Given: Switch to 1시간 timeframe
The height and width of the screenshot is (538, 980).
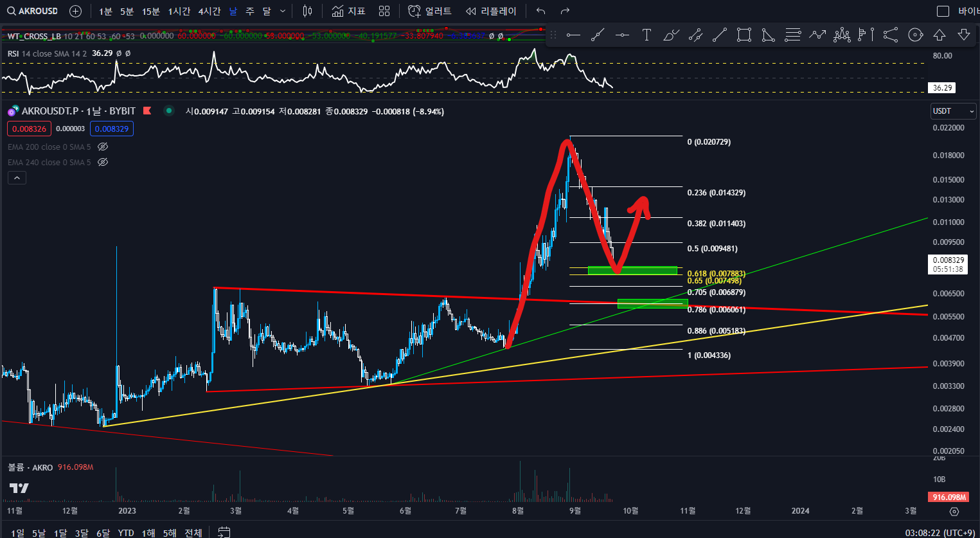Looking at the screenshot, I should click(x=179, y=12).
